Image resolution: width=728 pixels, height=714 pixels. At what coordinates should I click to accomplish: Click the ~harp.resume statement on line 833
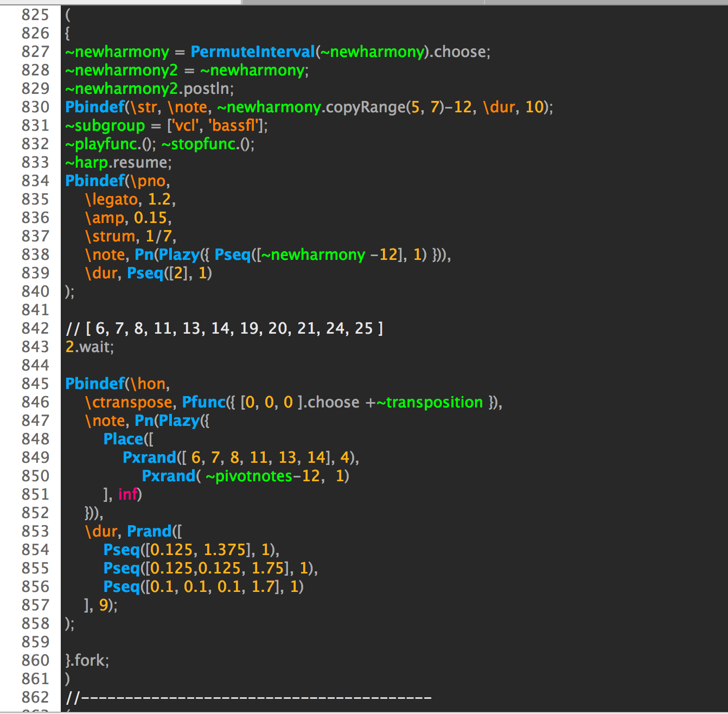117,162
